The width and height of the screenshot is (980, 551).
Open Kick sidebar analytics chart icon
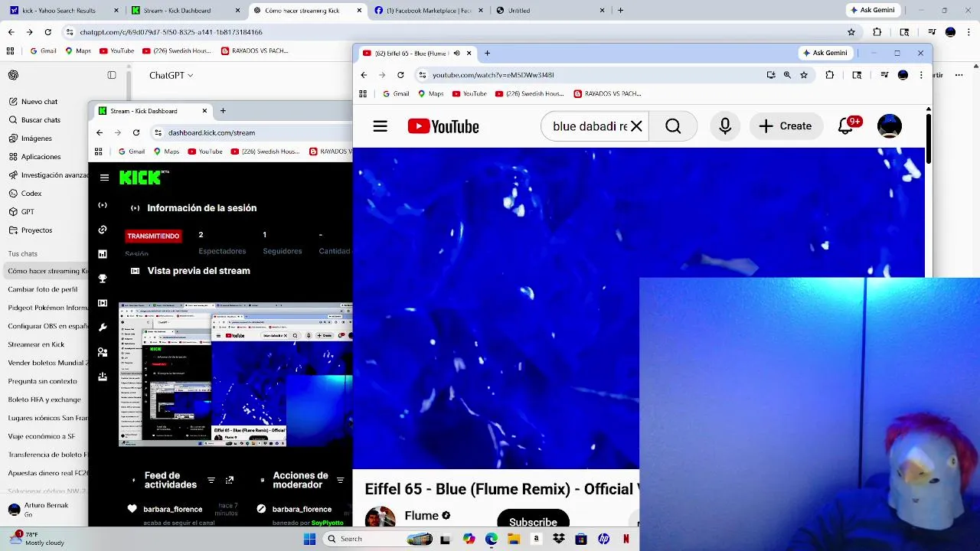[103, 254]
